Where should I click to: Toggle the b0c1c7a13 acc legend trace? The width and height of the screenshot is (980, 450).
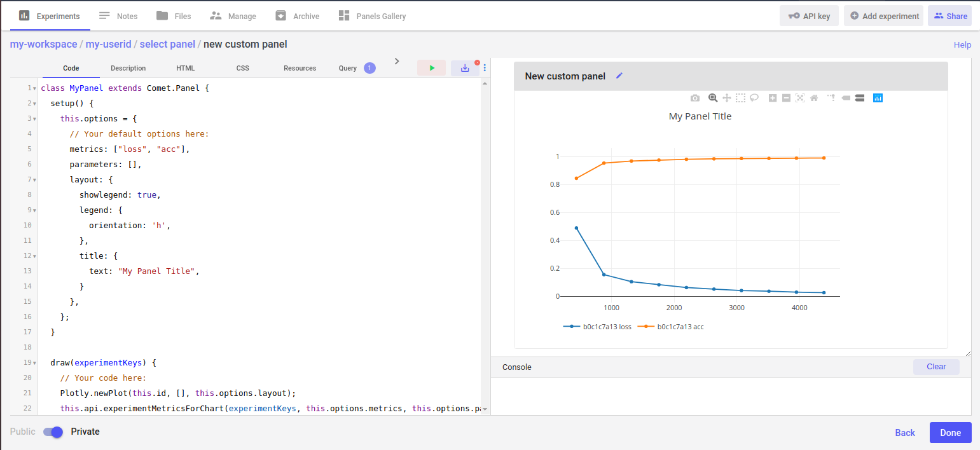click(671, 327)
